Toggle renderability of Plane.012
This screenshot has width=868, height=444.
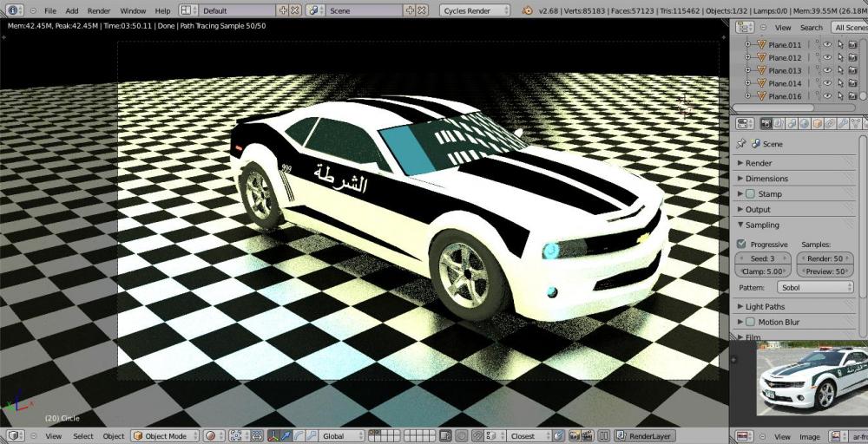point(853,57)
